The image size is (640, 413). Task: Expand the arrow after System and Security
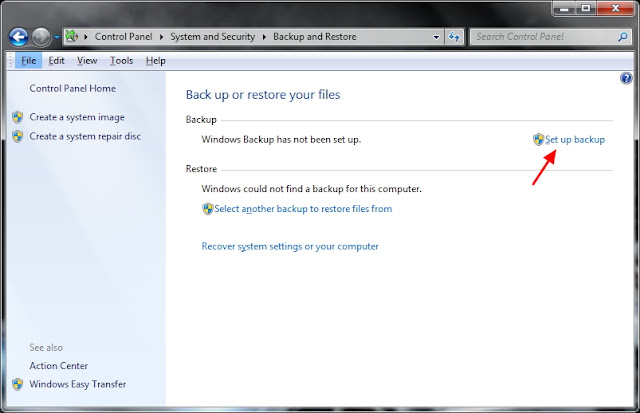(x=264, y=37)
